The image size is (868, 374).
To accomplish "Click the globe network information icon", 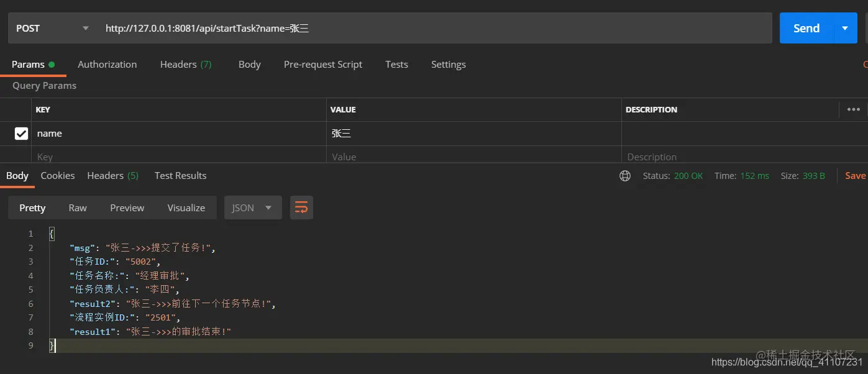I will 625,176.
